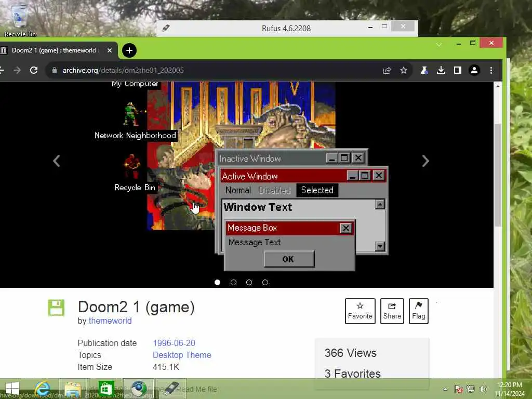Click the Share button
The image size is (532, 399).
[x=392, y=311]
